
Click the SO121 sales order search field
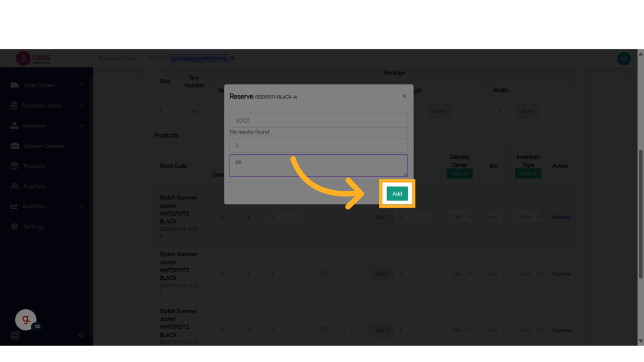[318, 120]
